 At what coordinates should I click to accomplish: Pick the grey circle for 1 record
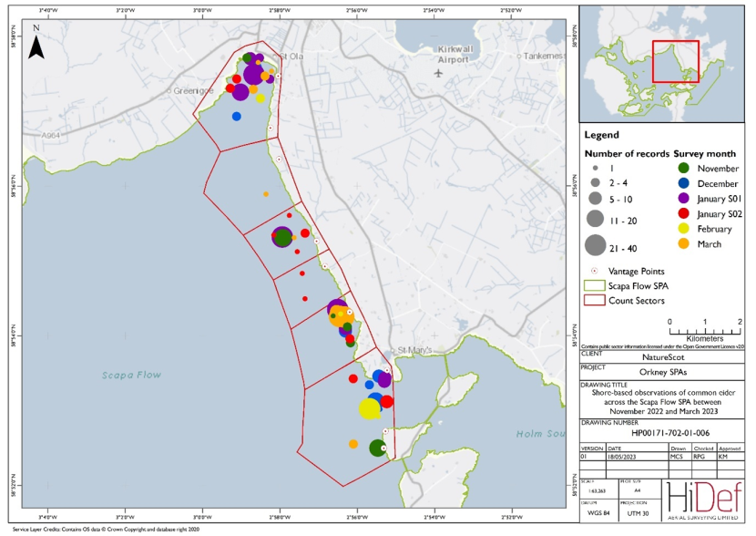coord(596,169)
